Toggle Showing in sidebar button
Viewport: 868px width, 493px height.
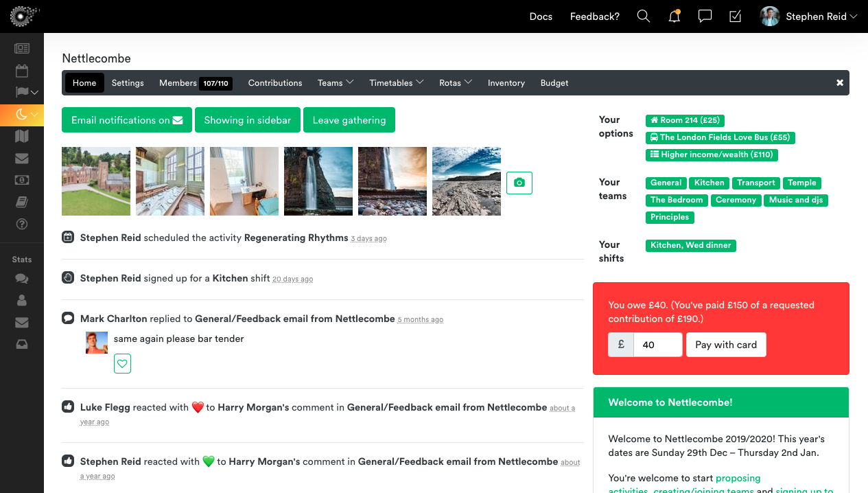pos(248,120)
